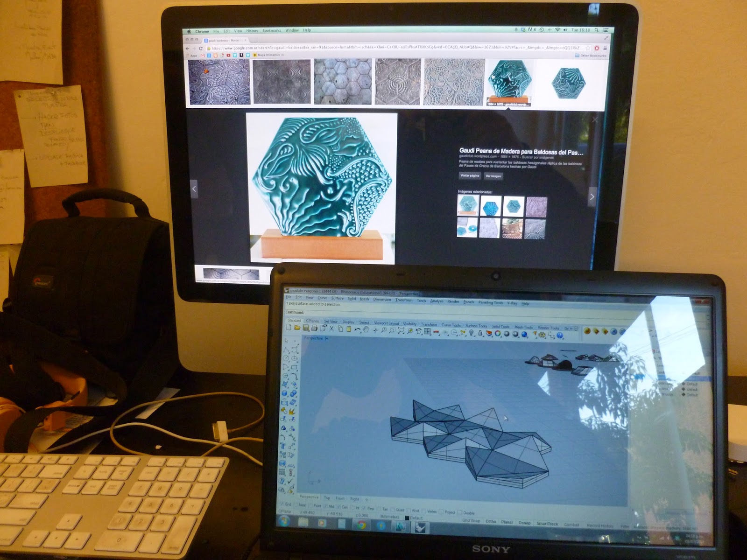This screenshot has height=560, width=747.
Task: Open the first gray tile search thumbnail
Action: tap(219, 82)
